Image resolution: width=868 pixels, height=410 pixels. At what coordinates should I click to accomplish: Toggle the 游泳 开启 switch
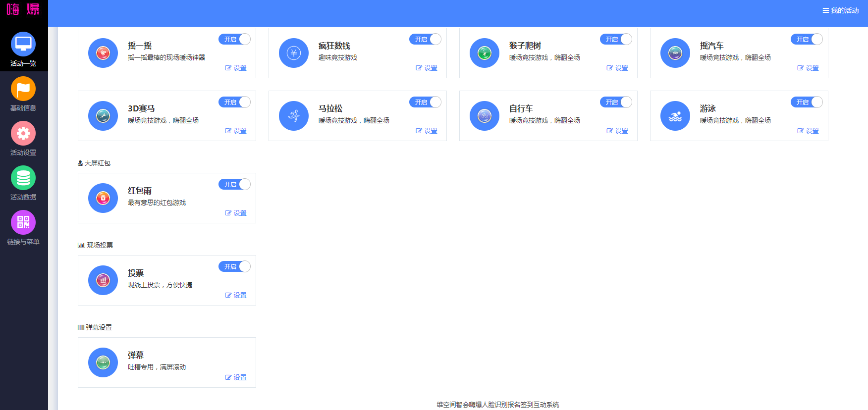click(807, 102)
